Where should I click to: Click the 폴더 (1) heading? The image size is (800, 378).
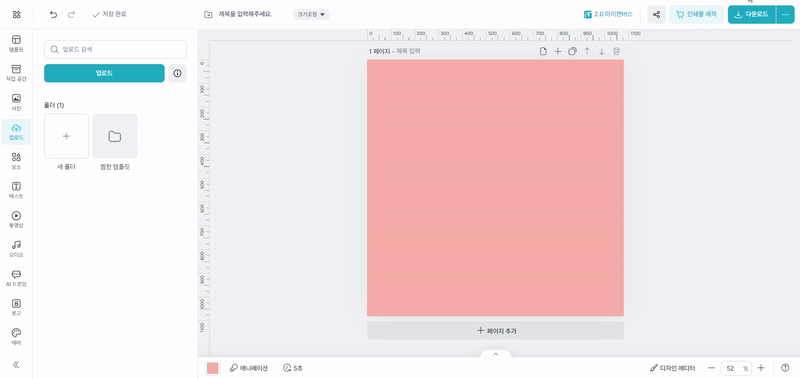point(54,105)
